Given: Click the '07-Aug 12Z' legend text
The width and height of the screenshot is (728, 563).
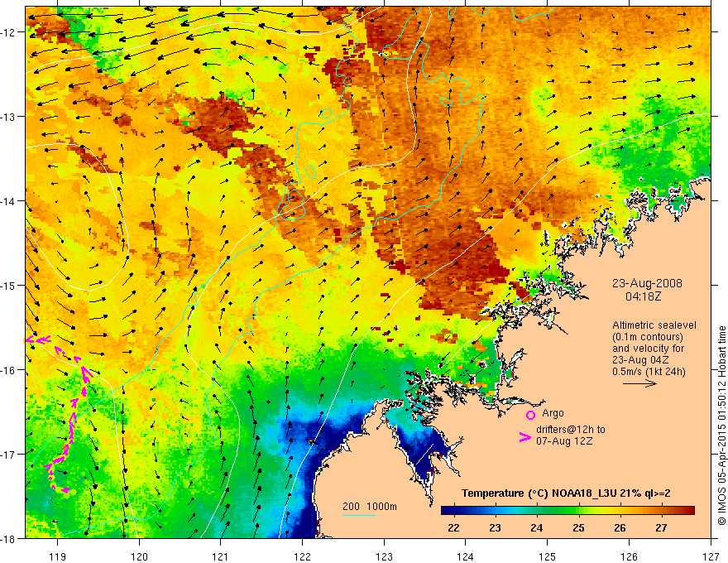Looking at the screenshot, I should click(564, 441).
